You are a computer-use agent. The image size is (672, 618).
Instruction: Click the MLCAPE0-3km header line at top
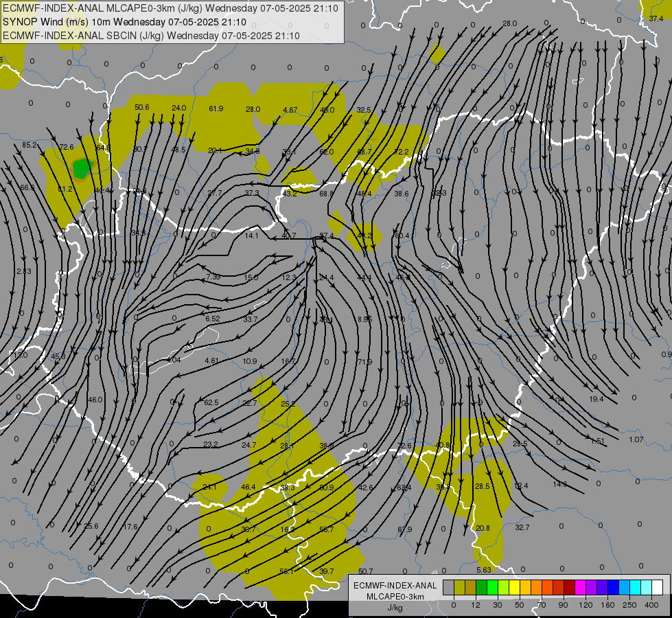170,8
